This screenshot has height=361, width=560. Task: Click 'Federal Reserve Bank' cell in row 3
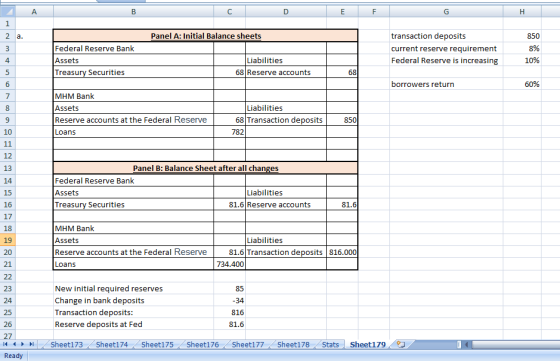[x=134, y=48]
